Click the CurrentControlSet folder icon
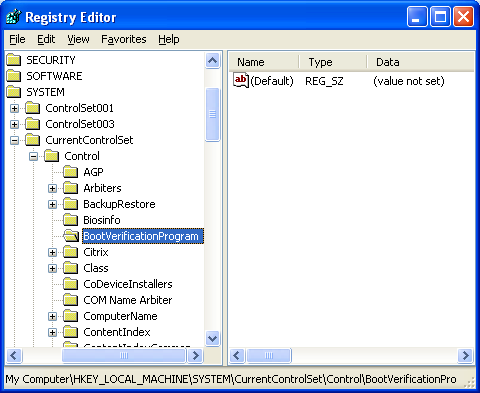This screenshot has width=480, height=393. point(33,140)
